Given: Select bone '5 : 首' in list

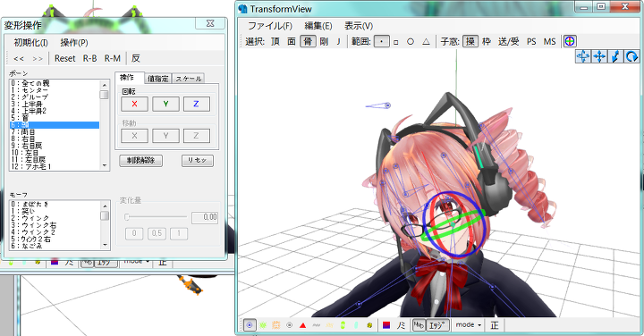Looking at the screenshot, I should [x=55, y=118].
